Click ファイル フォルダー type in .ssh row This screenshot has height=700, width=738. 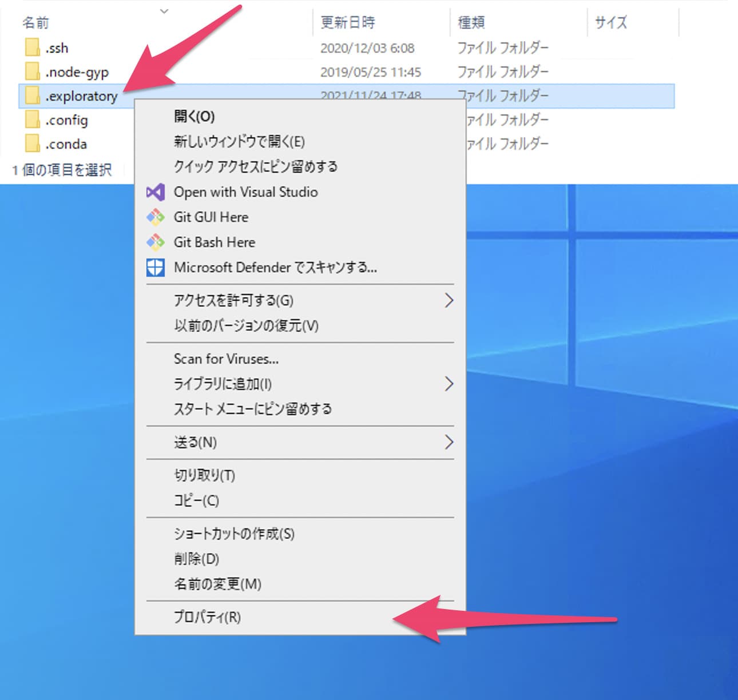[503, 48]
